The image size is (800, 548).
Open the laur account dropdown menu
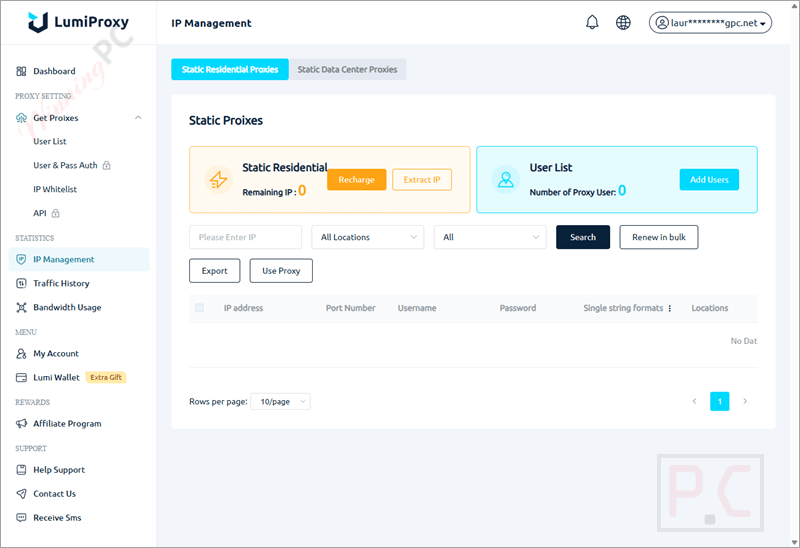710,23
